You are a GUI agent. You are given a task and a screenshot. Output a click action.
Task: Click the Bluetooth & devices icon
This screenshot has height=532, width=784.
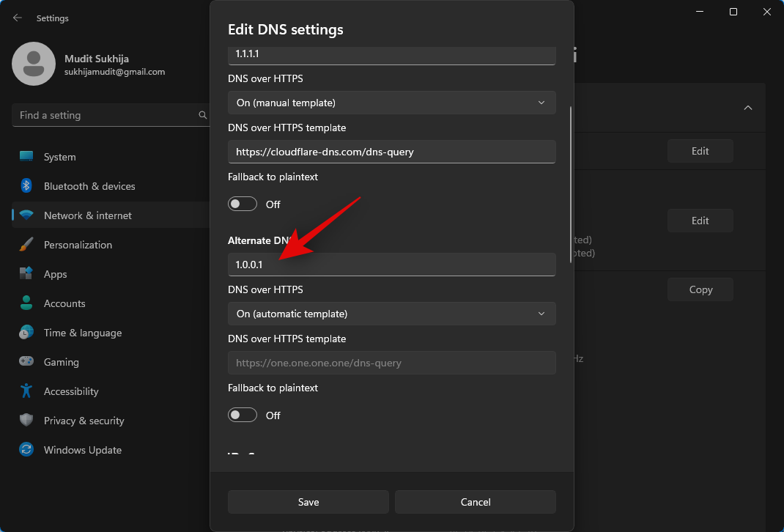tap(26, 186)
